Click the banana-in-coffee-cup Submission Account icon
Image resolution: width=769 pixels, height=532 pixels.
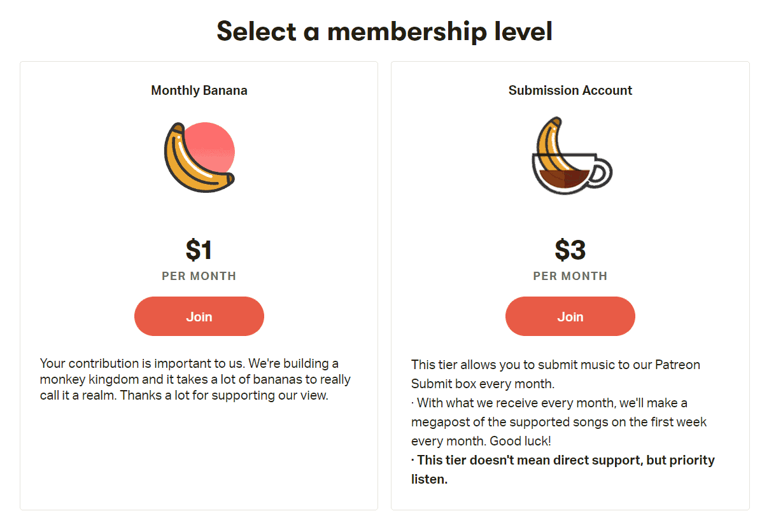570,156
